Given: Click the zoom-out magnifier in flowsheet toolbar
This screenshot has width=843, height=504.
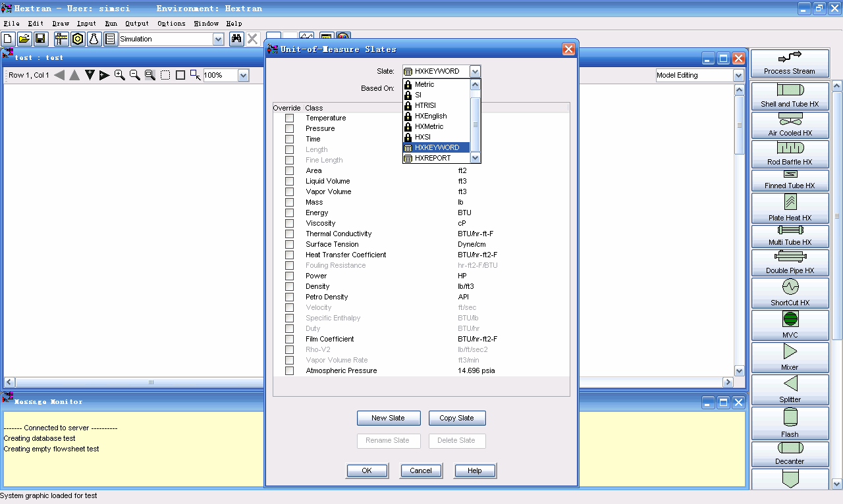Looking at the screenshot, I should [x=135, y=75].
